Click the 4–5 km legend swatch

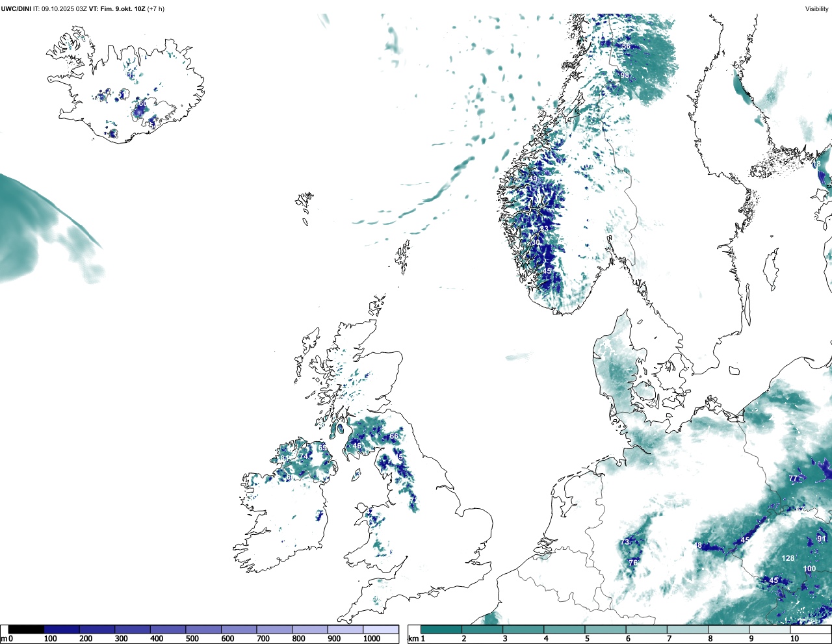click(565, 629)
